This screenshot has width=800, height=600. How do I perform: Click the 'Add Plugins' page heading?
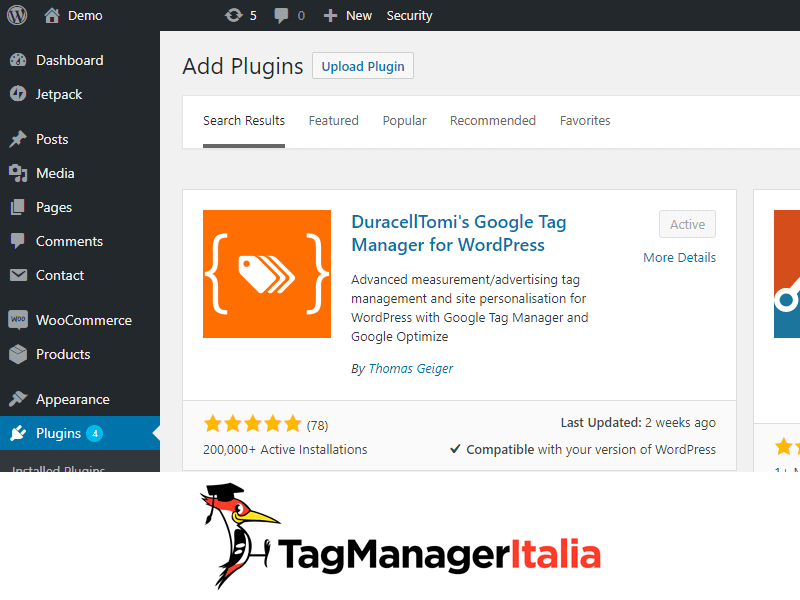point(243,66)
